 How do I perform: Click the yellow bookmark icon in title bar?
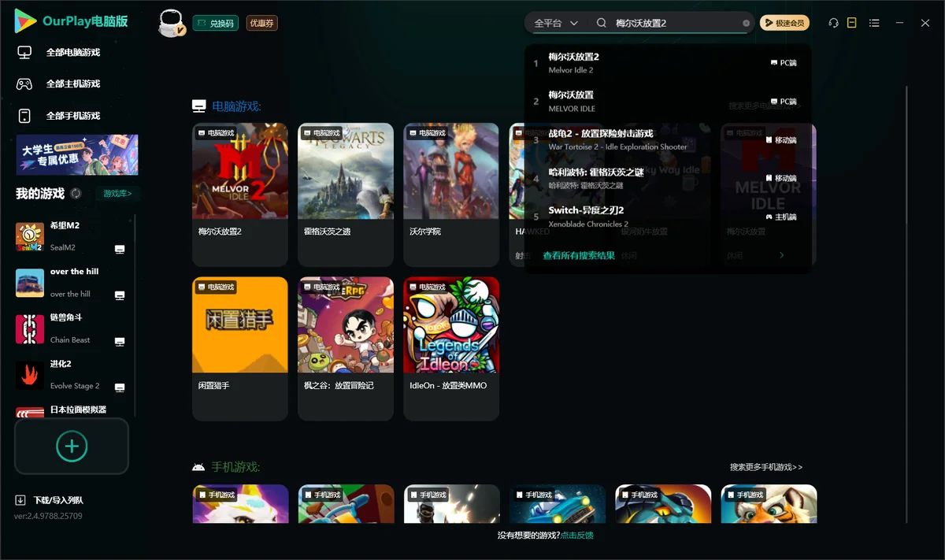tap(852, 24)
